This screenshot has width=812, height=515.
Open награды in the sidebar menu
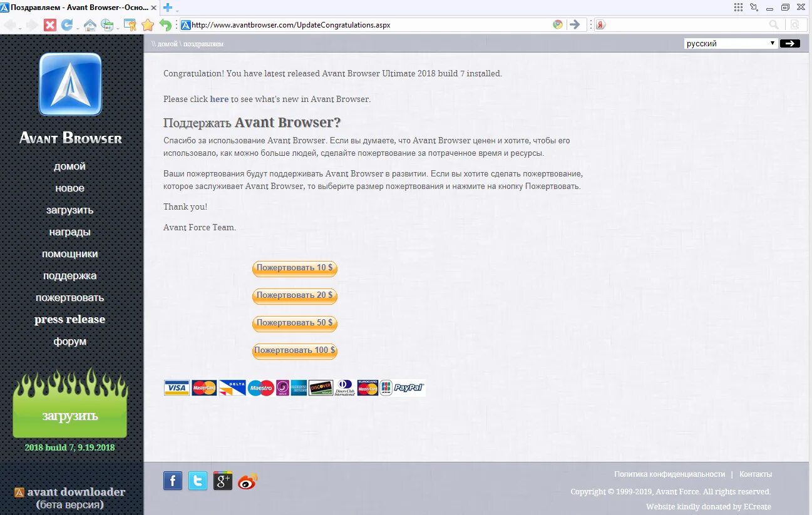pyautogui.click(x=69, y=232)
